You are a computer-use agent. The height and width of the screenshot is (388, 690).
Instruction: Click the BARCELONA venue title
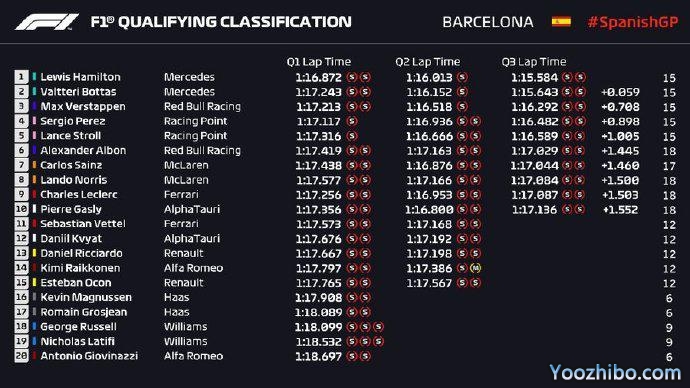[x=488, y=22]
